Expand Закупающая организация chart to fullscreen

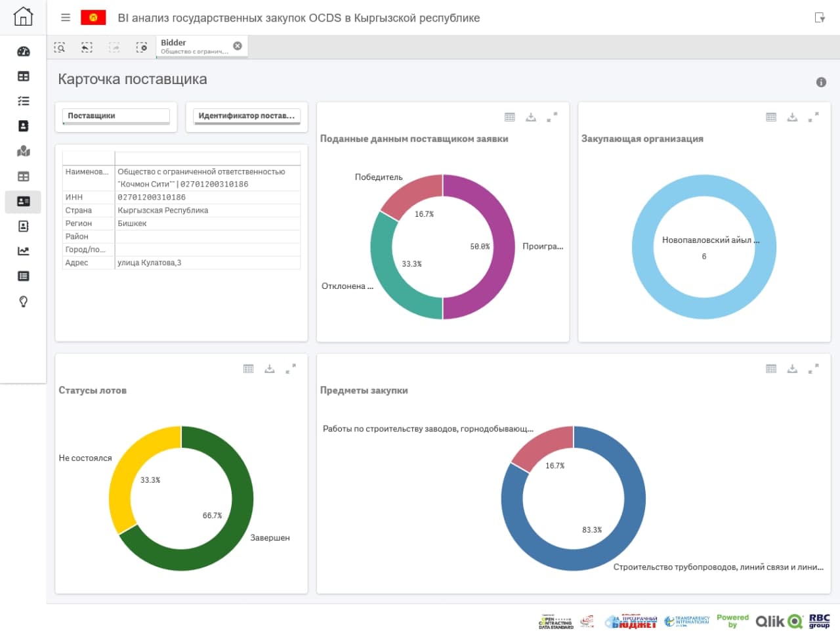pyautogui.click(x=813, y=117)
